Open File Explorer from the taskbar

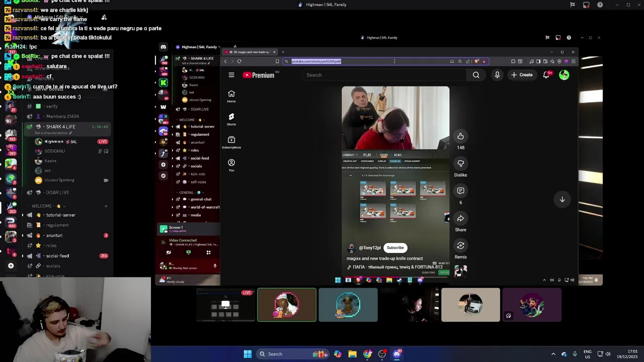pyautogui.click(x=352, y=354)
